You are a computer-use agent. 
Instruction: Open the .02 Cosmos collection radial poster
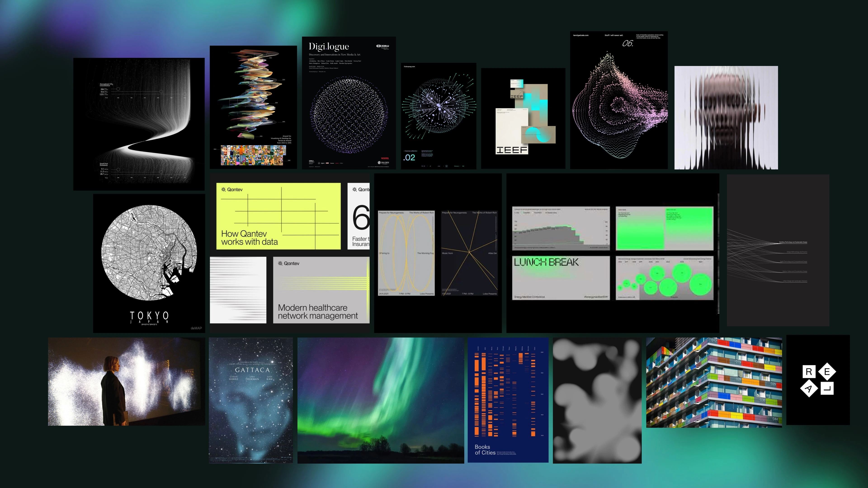pyautogui.click(x=438, y=116)
